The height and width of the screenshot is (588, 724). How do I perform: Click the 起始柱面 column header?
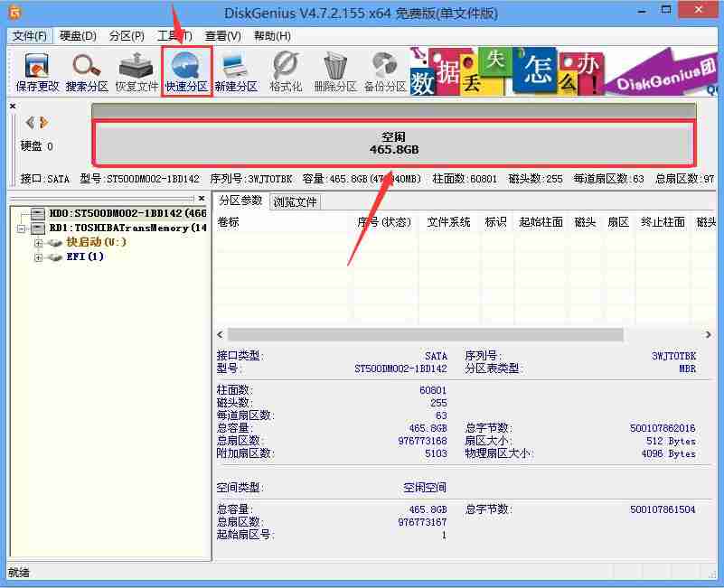541,222
